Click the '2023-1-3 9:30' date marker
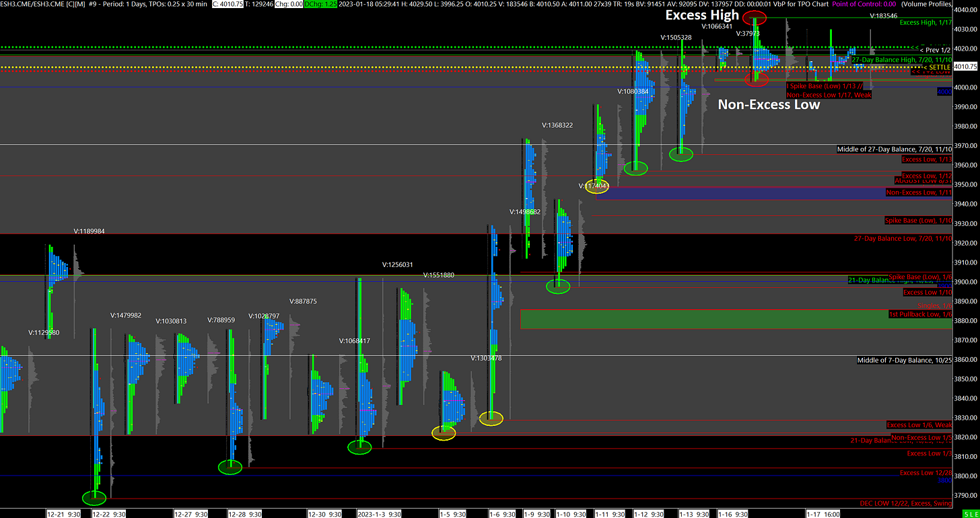The width and height of the screenshot is (980, 518). (380, 513)
